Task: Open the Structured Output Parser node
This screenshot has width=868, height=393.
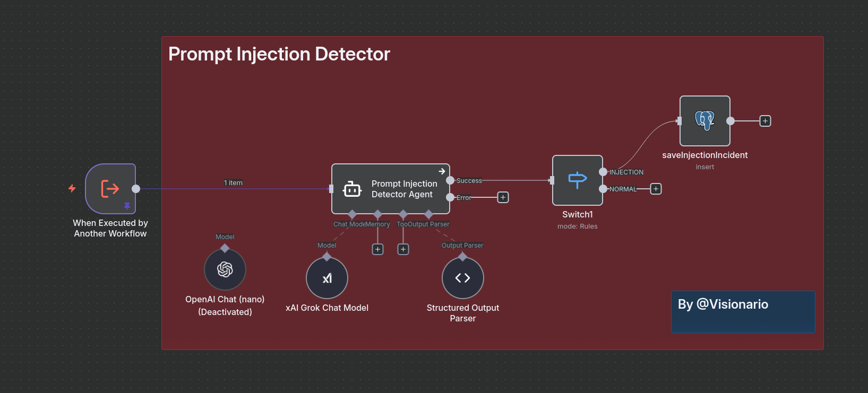Action: pyautogui.click(x=463, y=278)
